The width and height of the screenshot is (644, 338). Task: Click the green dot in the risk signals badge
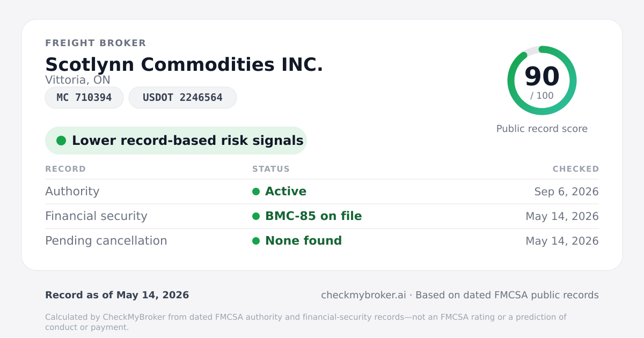(x=61, y=141)
